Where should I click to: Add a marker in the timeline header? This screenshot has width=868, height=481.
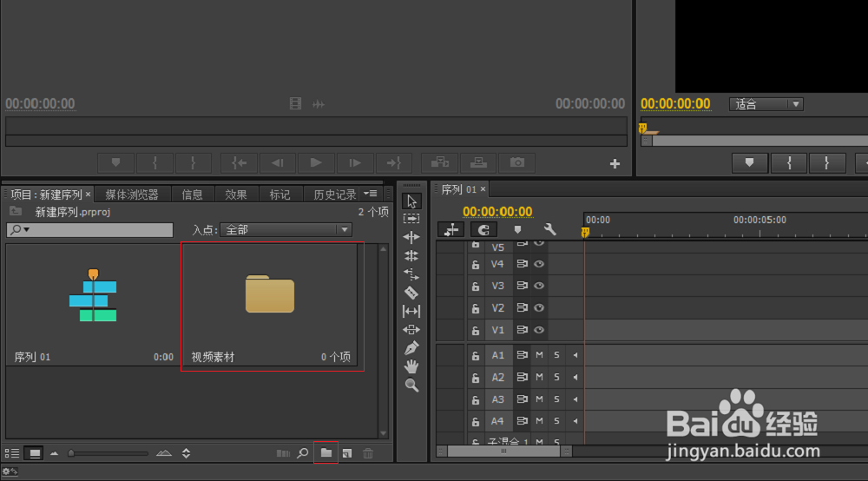(x=517, y=229)
